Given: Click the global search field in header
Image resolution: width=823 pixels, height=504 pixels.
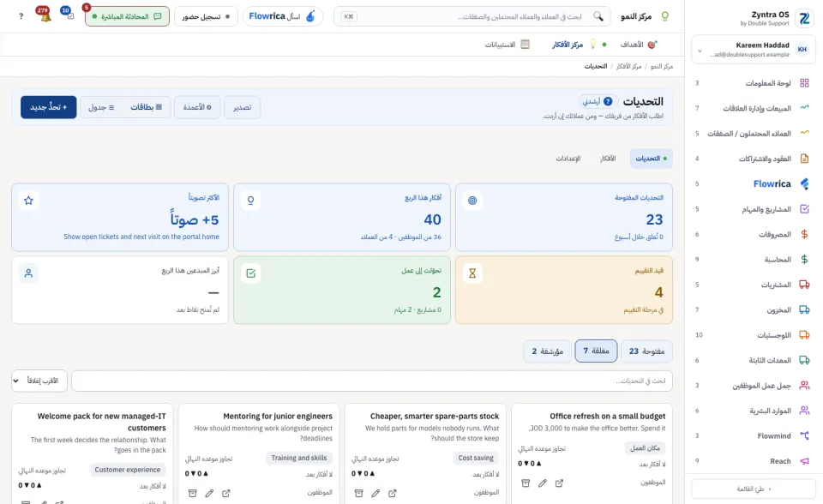Looking at the screenshot, I should (x=472, y=17).
